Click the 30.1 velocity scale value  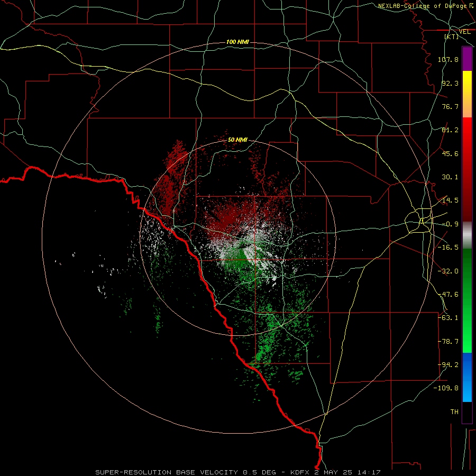pyautogui.click(x=450, y=177)
